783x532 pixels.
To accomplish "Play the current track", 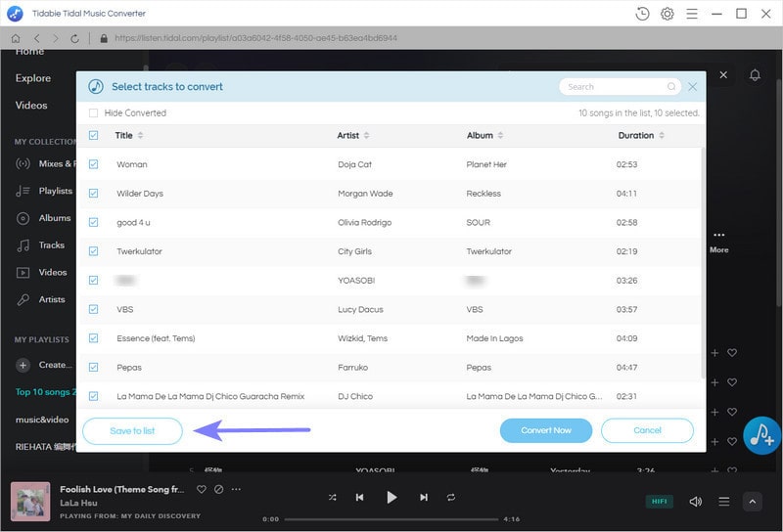I will [392, 497].
